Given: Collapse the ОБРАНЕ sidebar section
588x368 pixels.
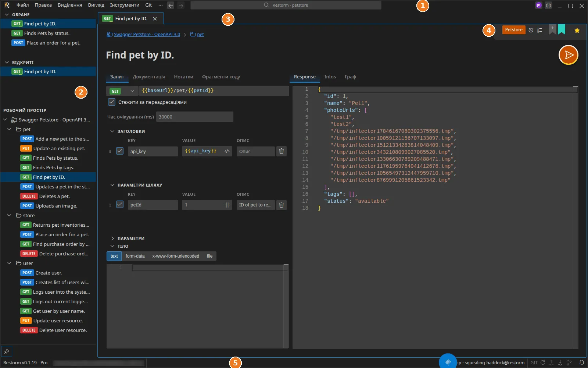Looking at the screenshot, I should pos(7,15).
